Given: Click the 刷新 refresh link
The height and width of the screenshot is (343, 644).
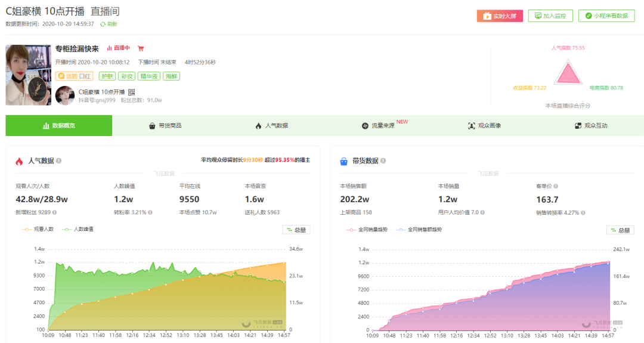Looking at the screenshot, I should coord(112,24).
